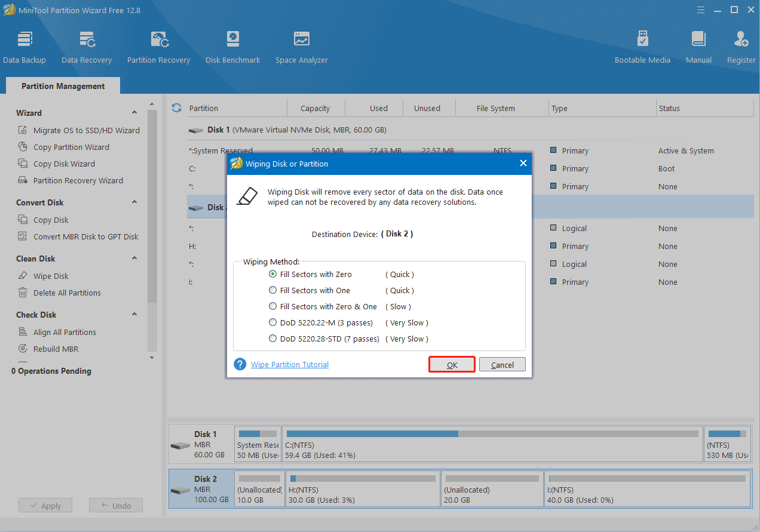760x532 pixels.
Task: Collapse the Check Disk section
Action: [x=134, y=314]
